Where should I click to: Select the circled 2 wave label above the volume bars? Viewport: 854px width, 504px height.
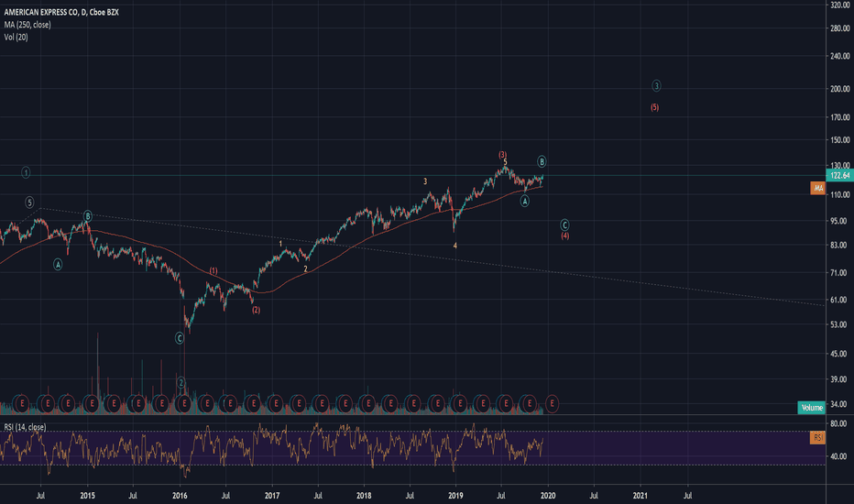pos(181,383)
